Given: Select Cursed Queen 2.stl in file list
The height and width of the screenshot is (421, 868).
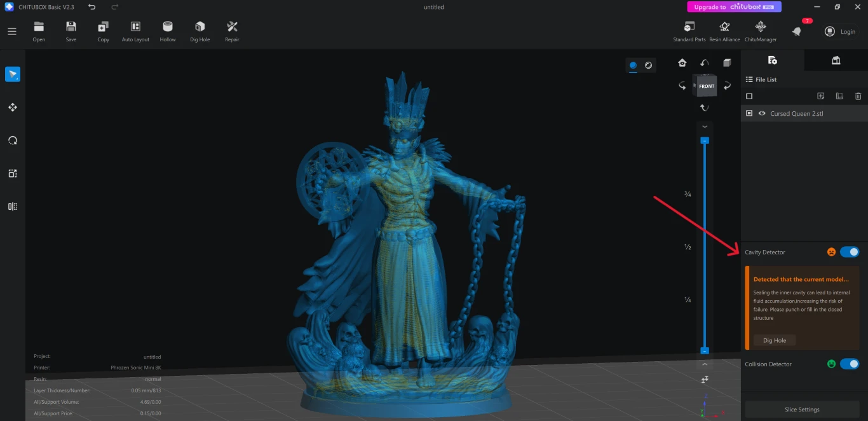Looking at the screenshot, I should pos(804,113).
